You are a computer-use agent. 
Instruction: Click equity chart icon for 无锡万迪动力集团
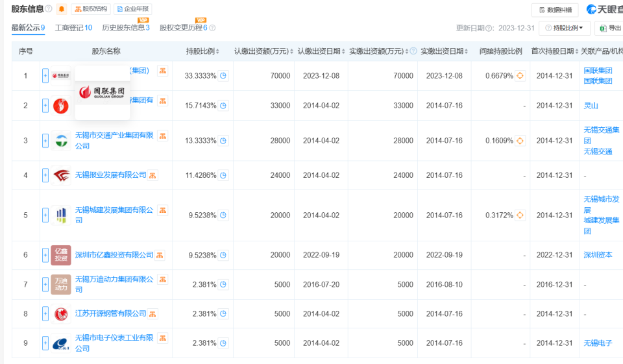pos(162,280)
